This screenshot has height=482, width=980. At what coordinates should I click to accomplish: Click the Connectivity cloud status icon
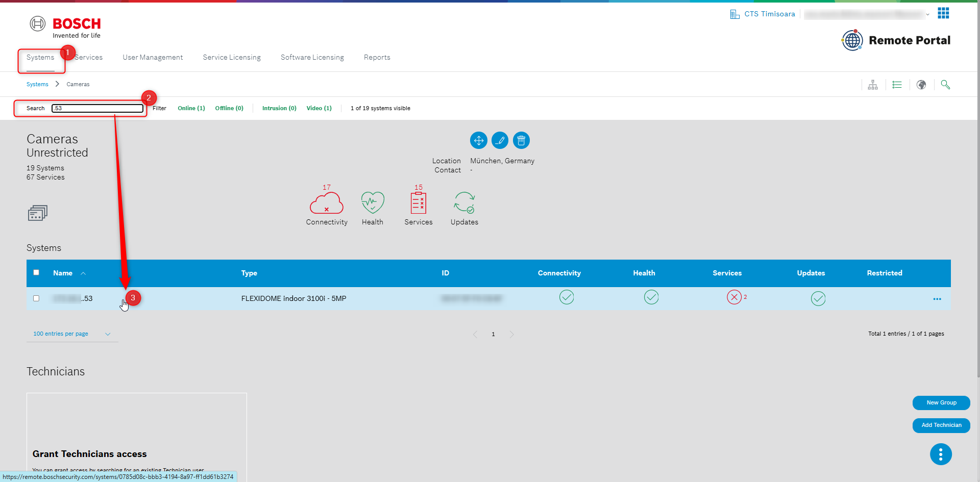(x=327, y=203)
